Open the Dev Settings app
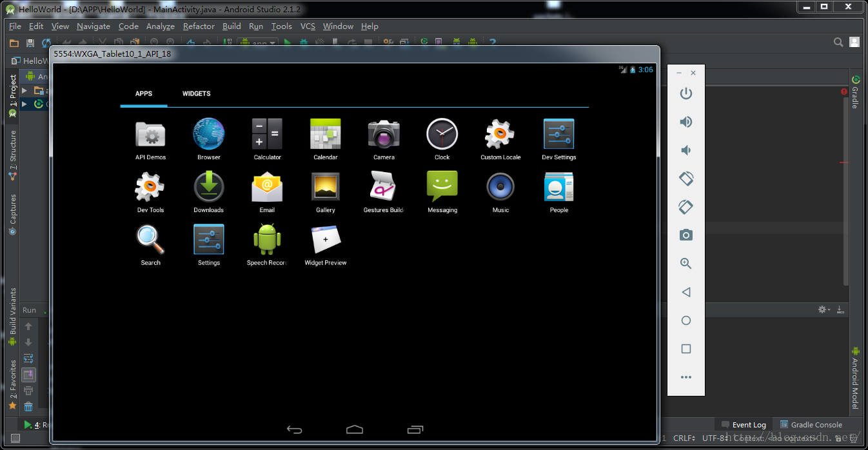 click(559, 139)
